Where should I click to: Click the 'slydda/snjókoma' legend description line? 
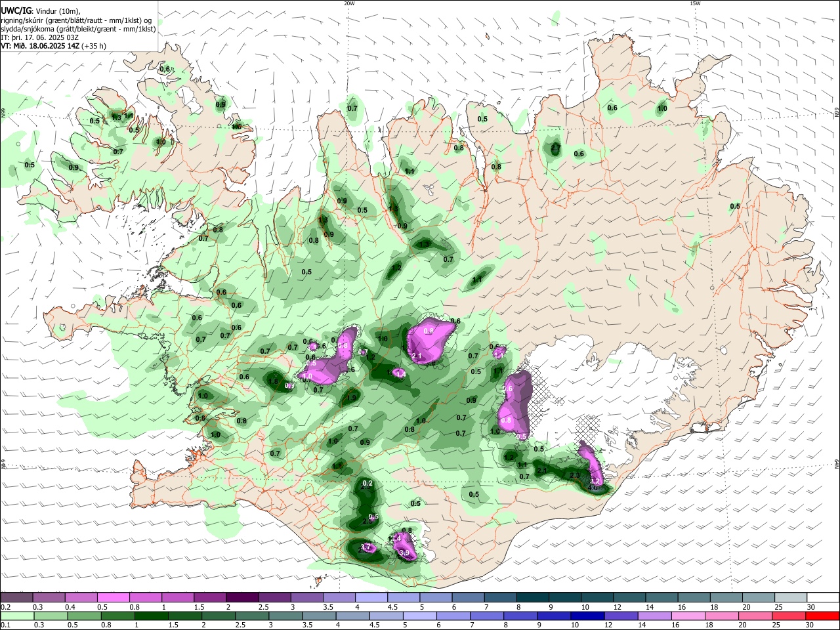coord(78,29)
